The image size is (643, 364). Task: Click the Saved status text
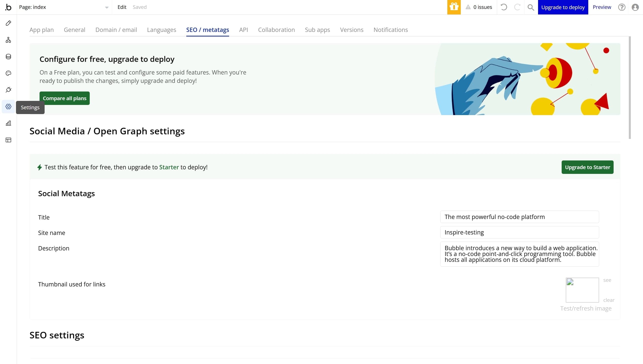pyautogui.click(x=140, y=7)
